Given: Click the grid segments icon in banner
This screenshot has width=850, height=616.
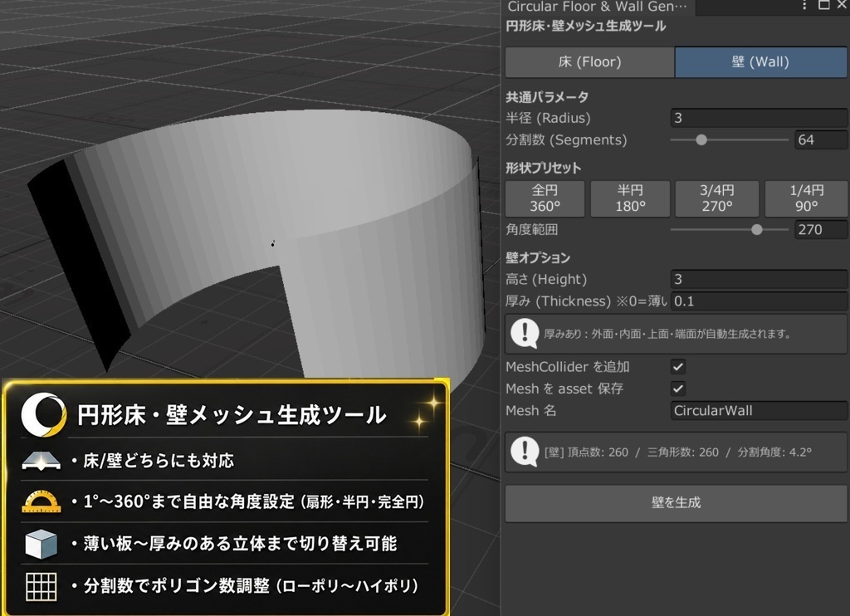Looking at the screenshot, I should (x=42, y=586).
